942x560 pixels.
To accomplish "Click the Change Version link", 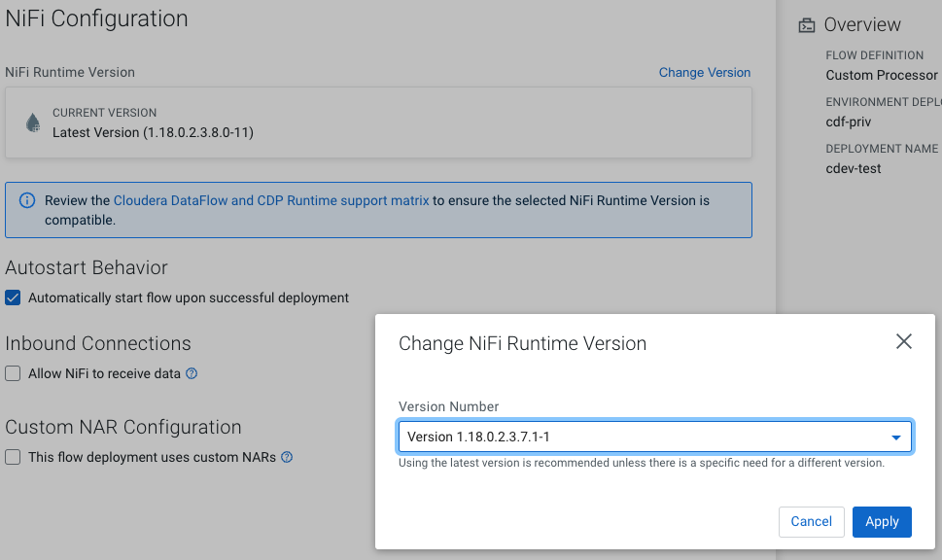I will (704, 72).
